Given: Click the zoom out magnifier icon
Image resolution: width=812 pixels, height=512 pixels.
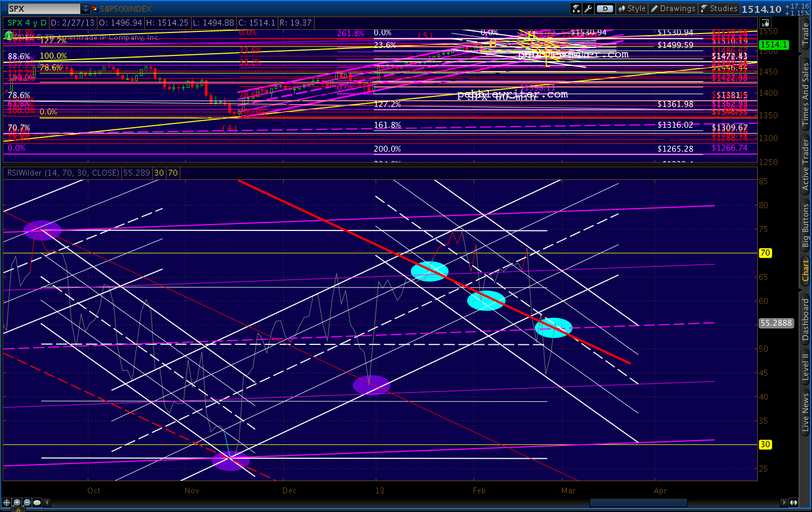Looking at the screenshot, I should coord(27,502).
